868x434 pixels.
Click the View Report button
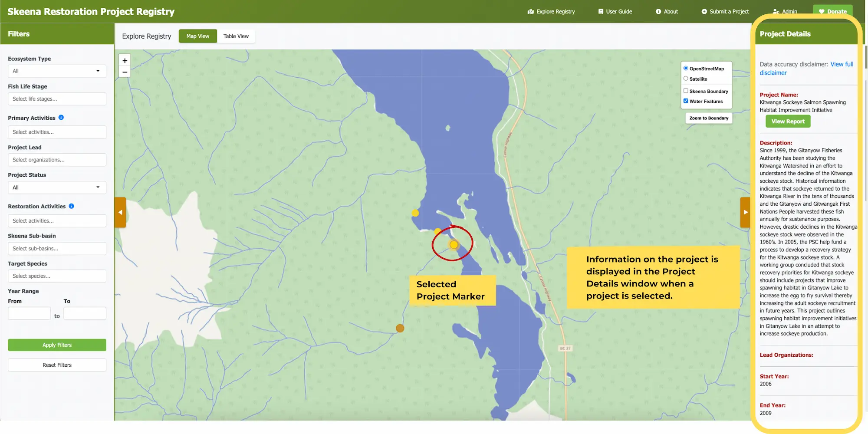(788, 122)
